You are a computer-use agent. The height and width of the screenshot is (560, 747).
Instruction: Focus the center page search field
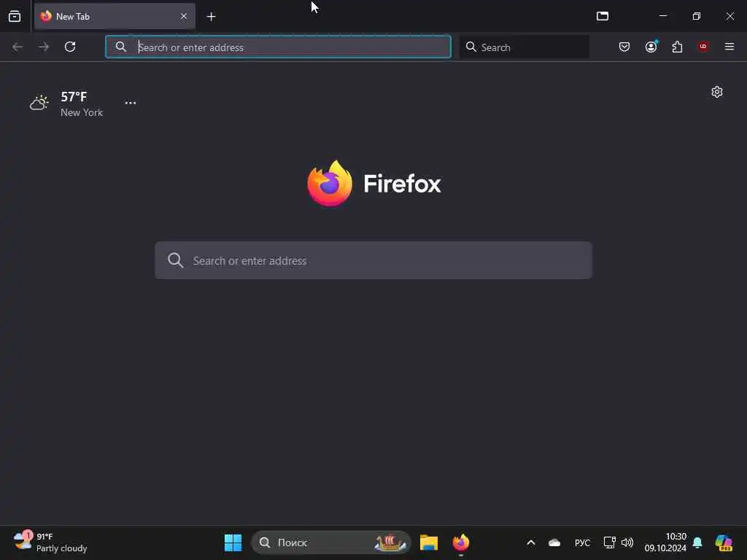point(373,260)
